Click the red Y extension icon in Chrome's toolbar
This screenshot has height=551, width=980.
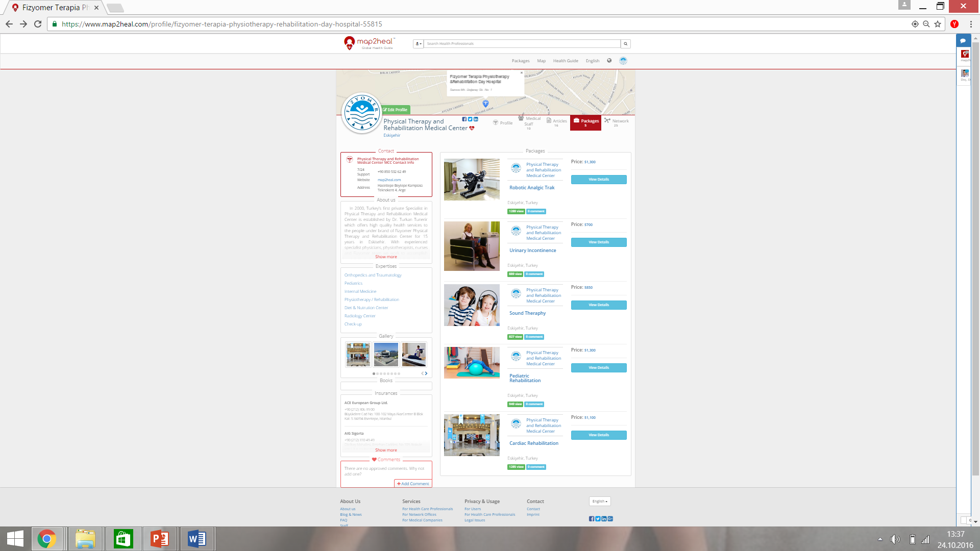[x=954, y=24]
